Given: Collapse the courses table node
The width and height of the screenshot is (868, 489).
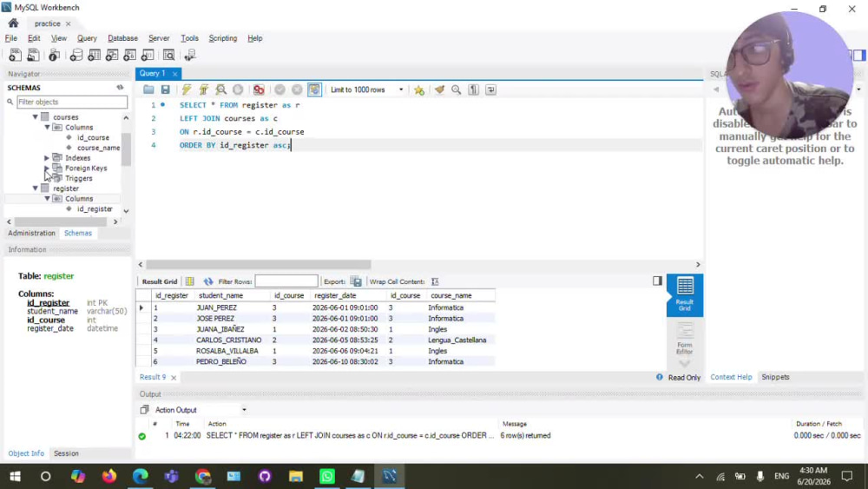Looking at the screenshot, I should 36,117.
